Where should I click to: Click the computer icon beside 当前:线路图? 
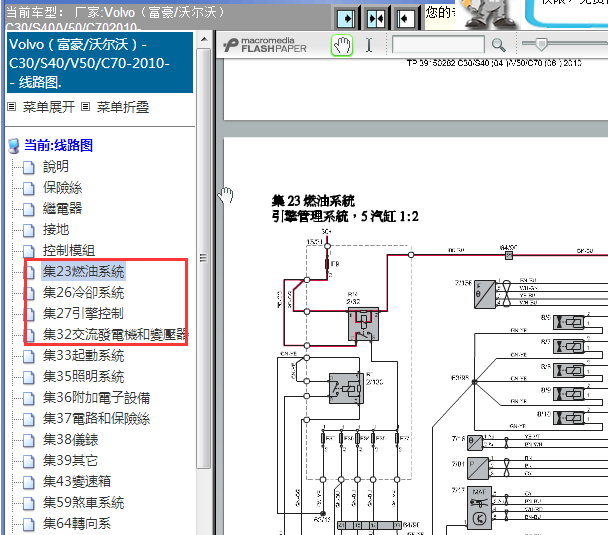(14, 146)
